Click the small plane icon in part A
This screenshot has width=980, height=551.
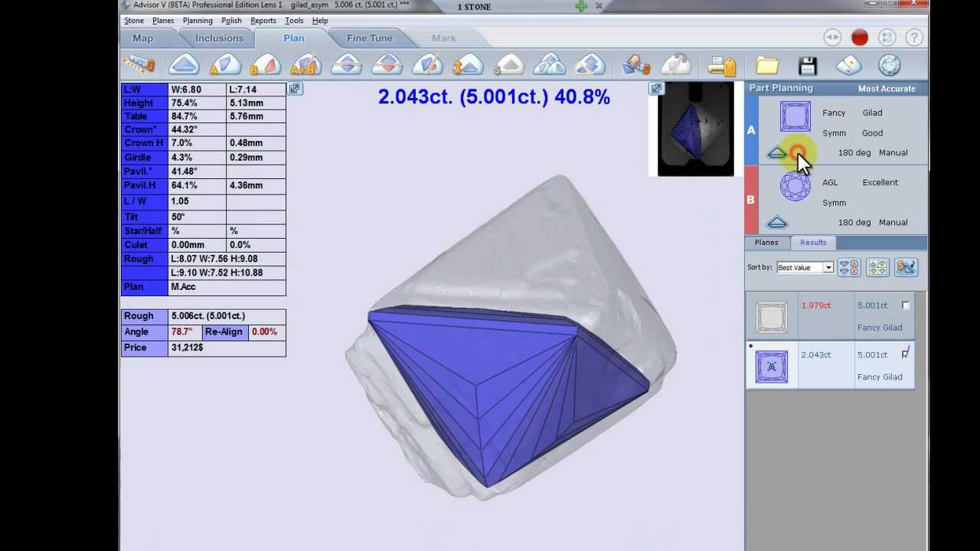(x=777, y=153)
